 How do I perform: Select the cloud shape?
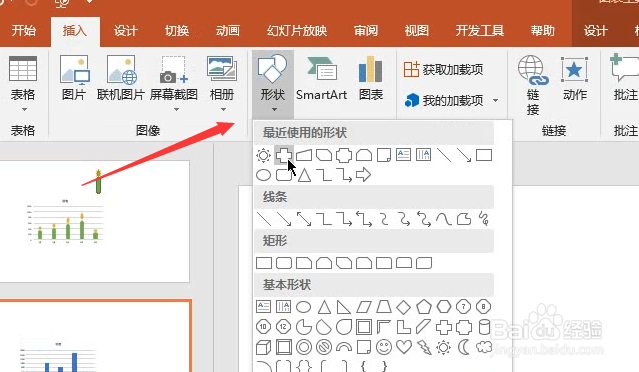[x=484, y=347]
